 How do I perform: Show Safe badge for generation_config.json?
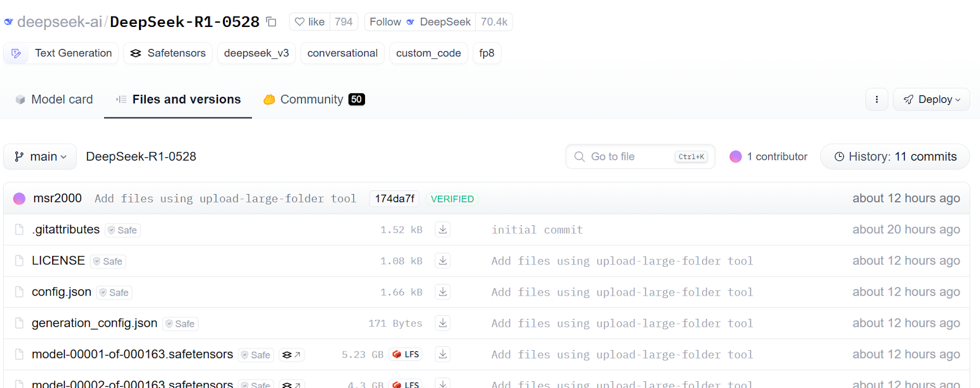[180, 324]
